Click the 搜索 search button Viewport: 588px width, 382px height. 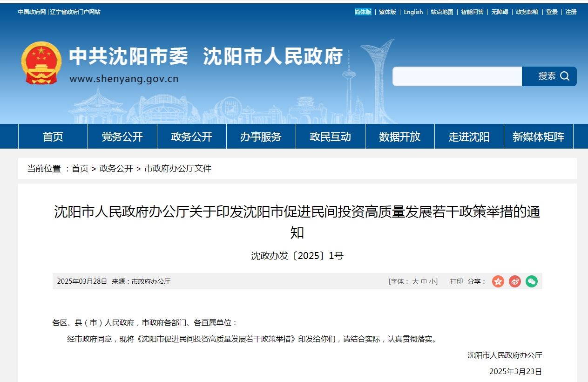[x=549, y=76]
